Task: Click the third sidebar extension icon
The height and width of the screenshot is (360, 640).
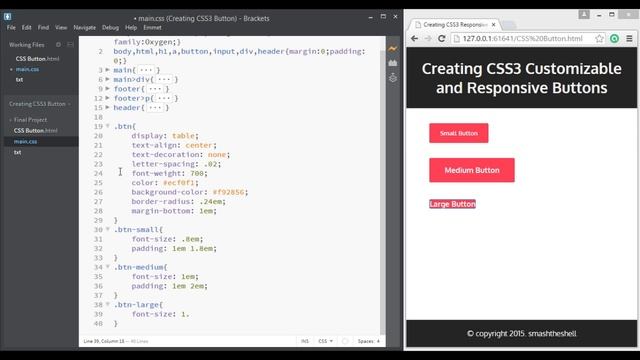Action: pyautogui.click(x=393, y=78)
